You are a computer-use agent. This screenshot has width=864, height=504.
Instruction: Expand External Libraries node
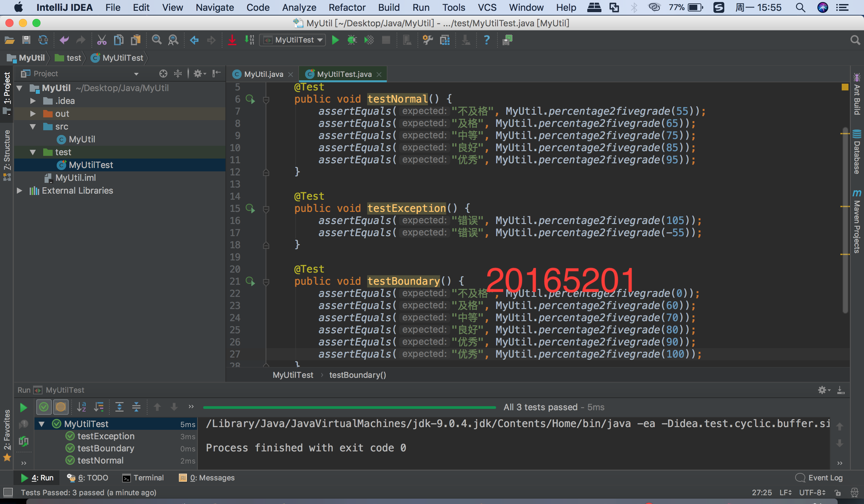click(x=20, y=191)
